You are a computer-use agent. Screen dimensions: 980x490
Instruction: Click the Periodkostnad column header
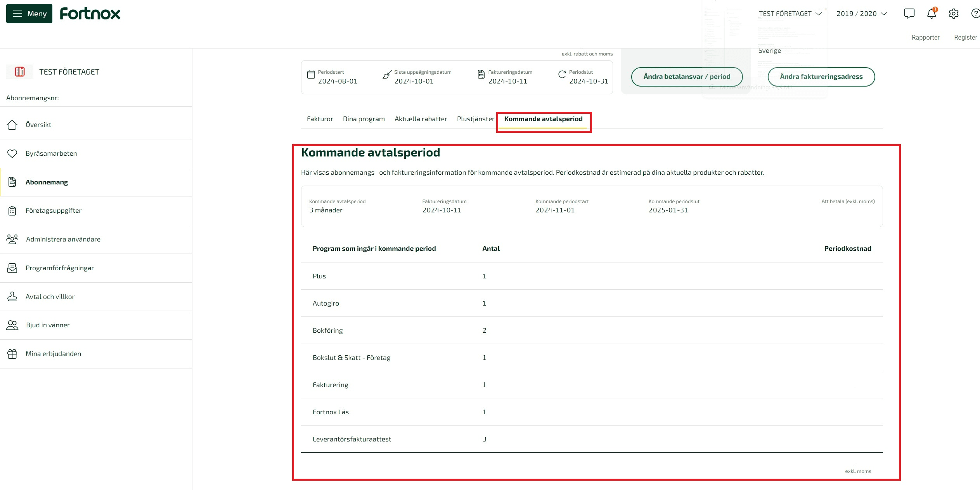847,248
